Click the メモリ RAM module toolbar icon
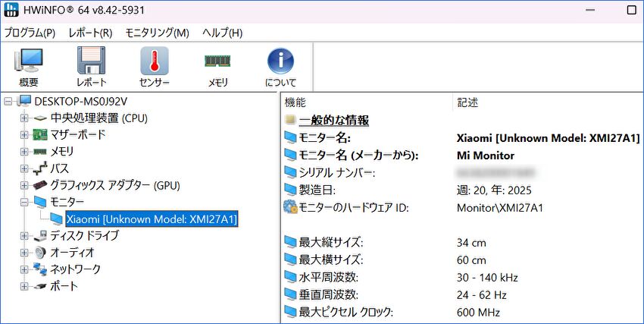The image size is (644, 324). [217, 61]
